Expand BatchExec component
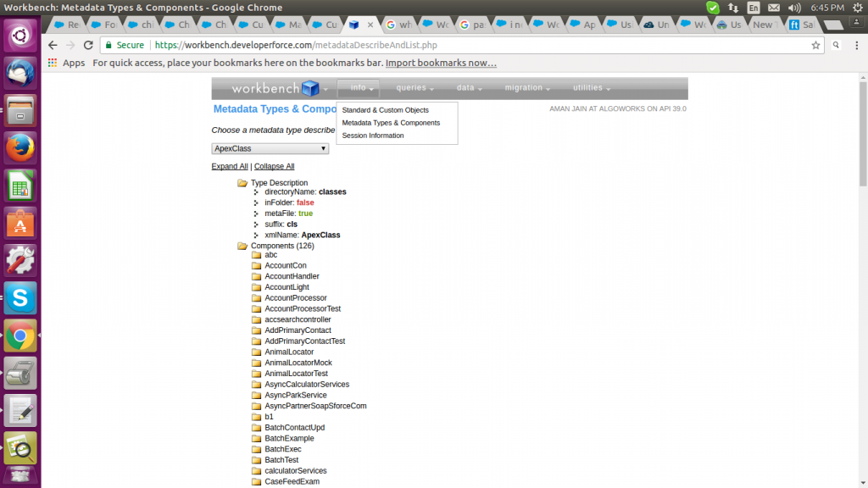 [x=256, y=449]
